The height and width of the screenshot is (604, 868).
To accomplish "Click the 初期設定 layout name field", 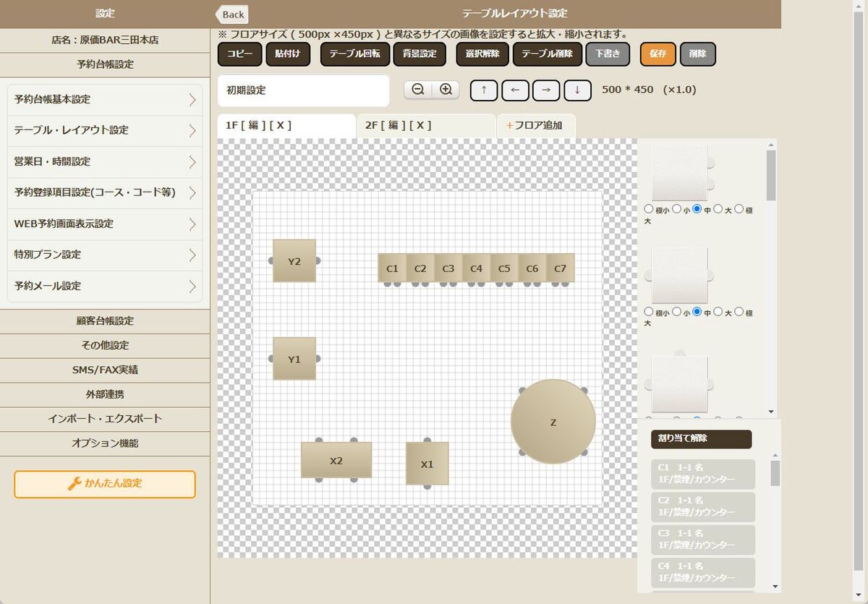I will pos(303,90).
